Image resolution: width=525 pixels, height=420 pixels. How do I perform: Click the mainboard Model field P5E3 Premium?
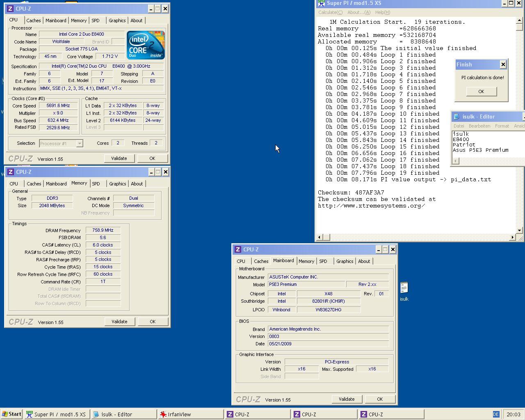[x=306, y=284]
